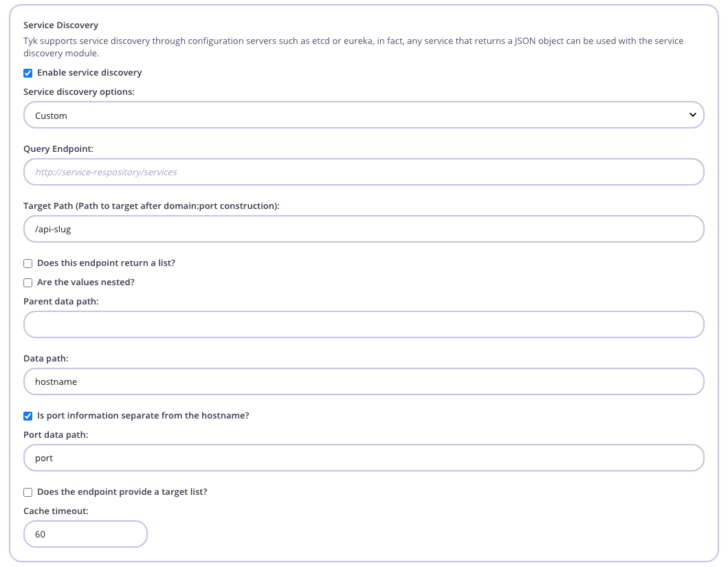Viewport: 728px width, 567px height.
Task: Uncheck Is port information separate from hostname
Action: 28,415
